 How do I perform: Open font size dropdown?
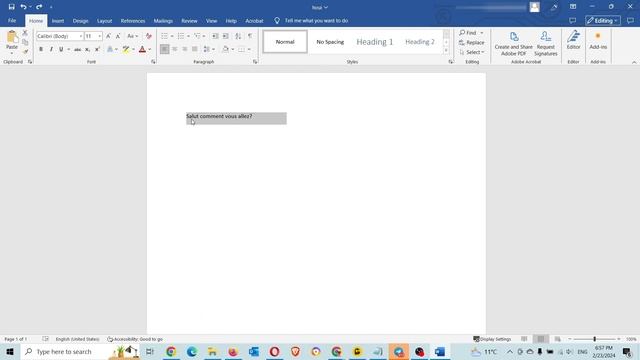(100, 36)
